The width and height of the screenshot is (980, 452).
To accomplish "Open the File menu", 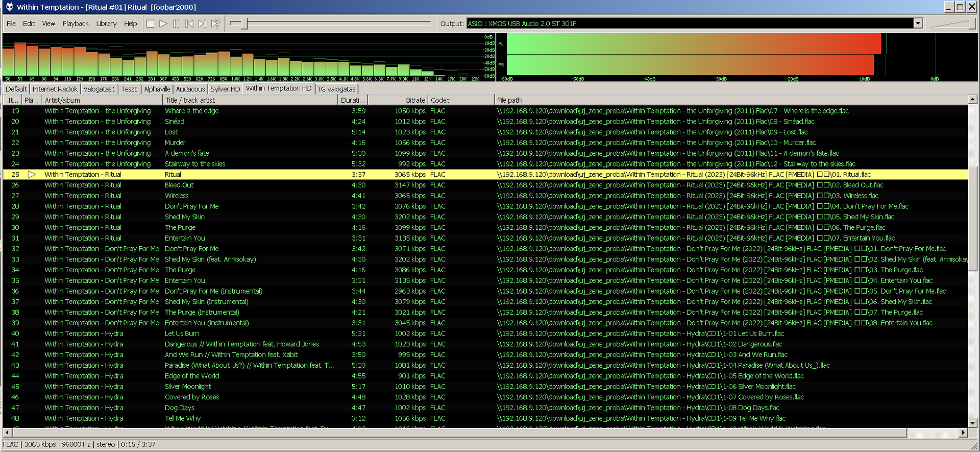I will click(11, 23).
